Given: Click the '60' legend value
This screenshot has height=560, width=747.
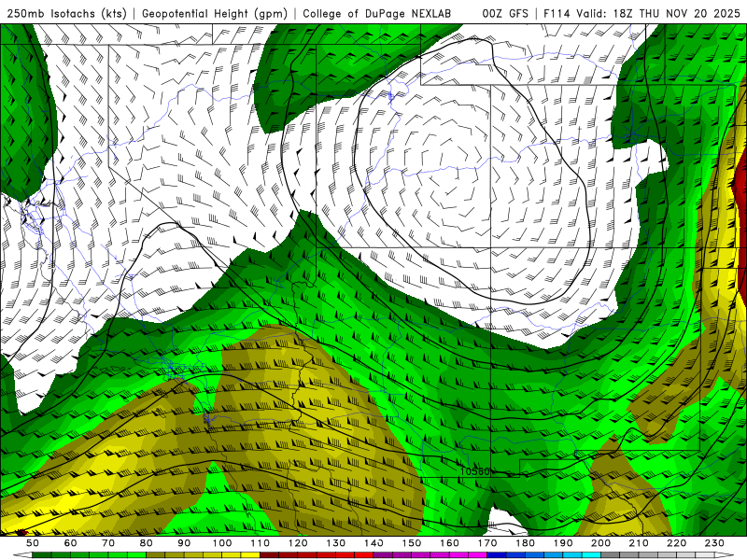Looking at the screenshot, I should [x=71, y=543].
